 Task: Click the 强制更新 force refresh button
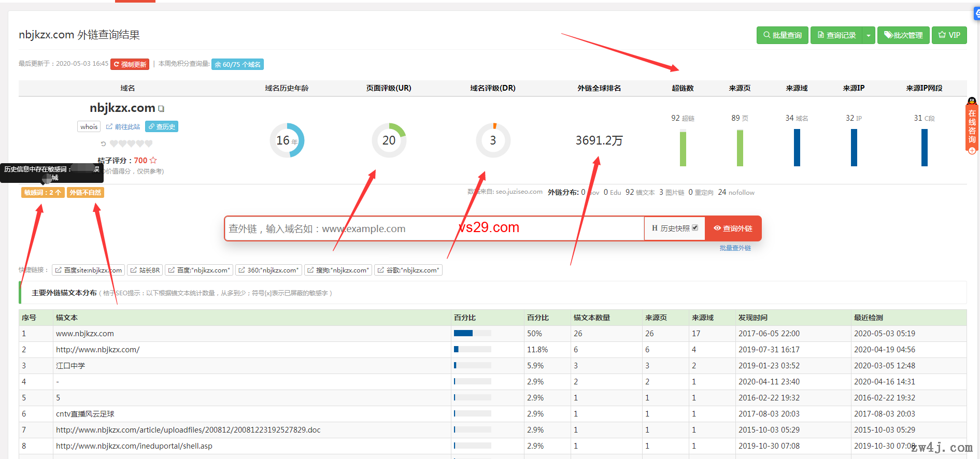click(x=130, y=64)
